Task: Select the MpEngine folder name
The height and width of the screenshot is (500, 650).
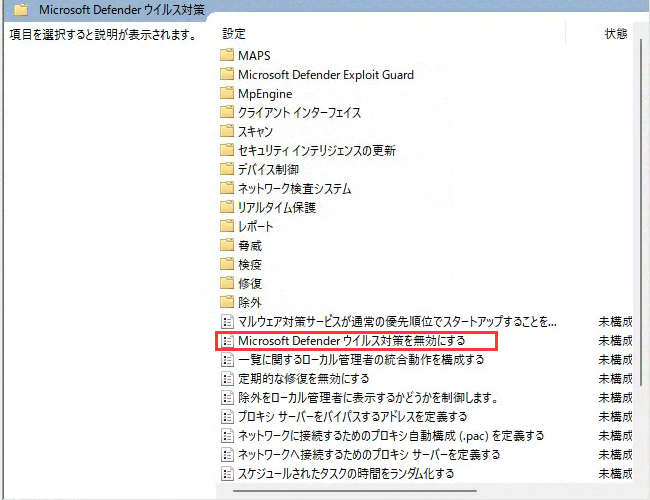Action: 265,94
